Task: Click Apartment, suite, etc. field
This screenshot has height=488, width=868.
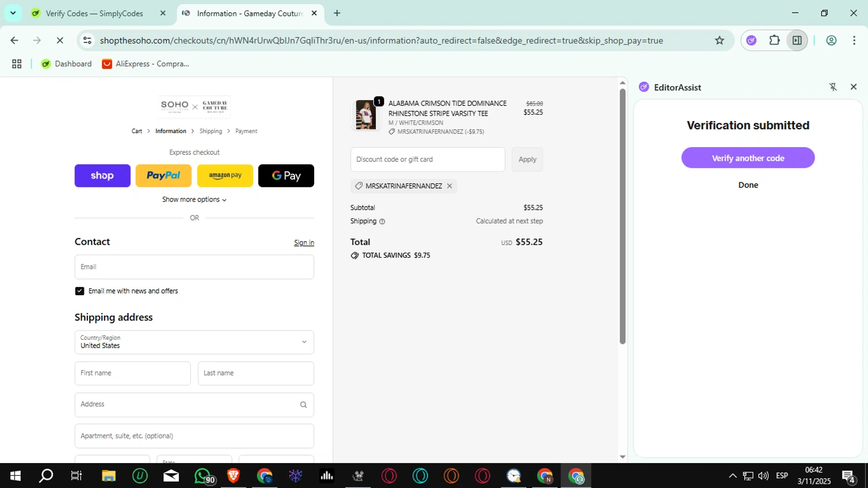Action: coord(194,436)
